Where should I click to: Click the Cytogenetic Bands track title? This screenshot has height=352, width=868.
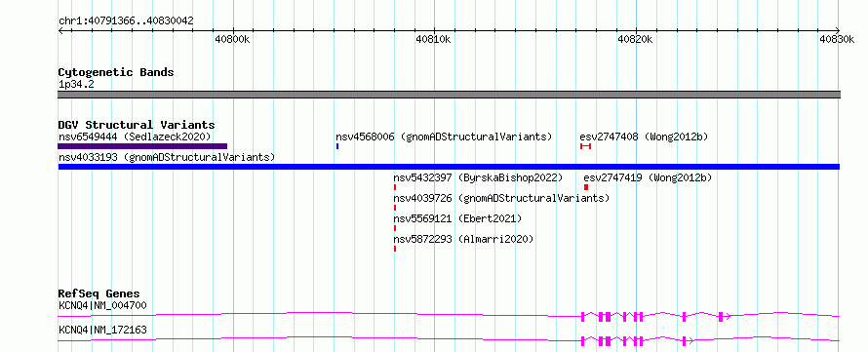click(x=116, y=72)
